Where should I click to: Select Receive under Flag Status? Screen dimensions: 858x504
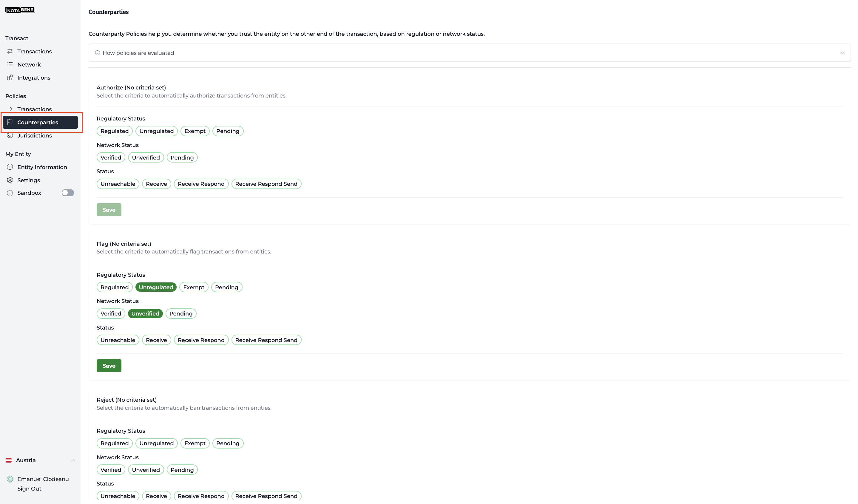[x=156, y=340]
